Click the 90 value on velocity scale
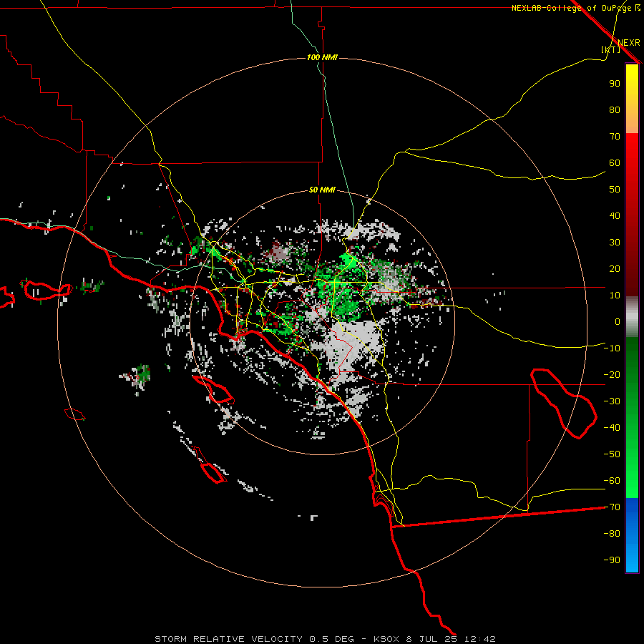Viewport: 644px width, 644px height. [615, 84]
